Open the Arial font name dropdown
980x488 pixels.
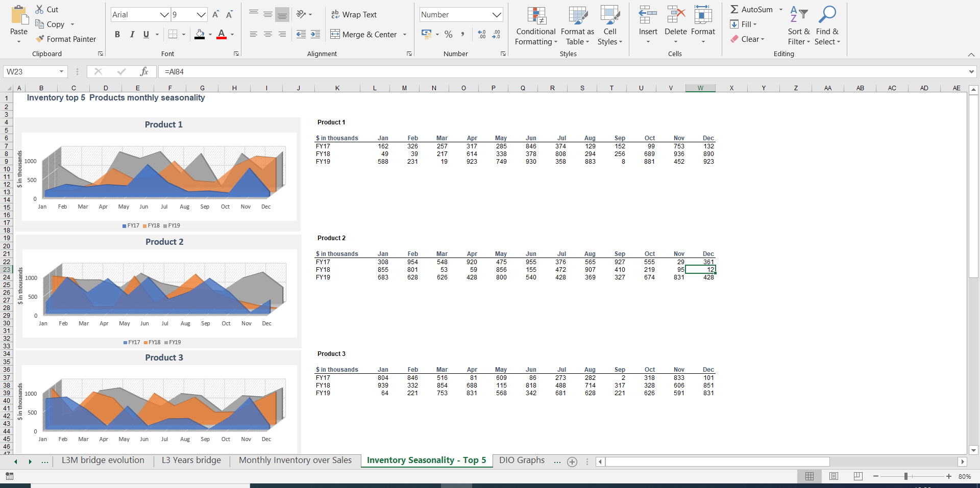click(x=164, y=15)
